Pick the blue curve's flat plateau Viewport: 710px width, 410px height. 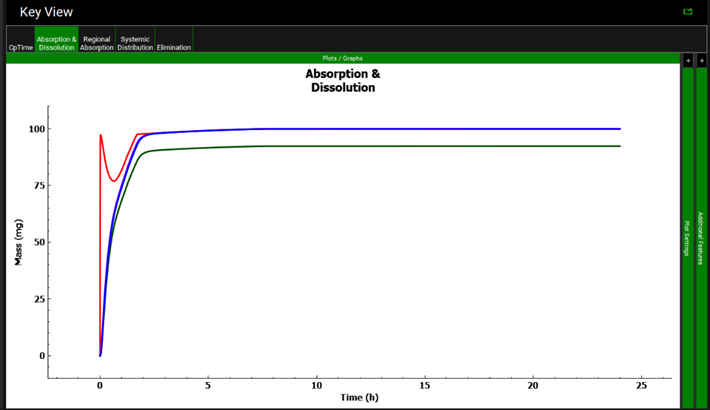click(450, 129)
